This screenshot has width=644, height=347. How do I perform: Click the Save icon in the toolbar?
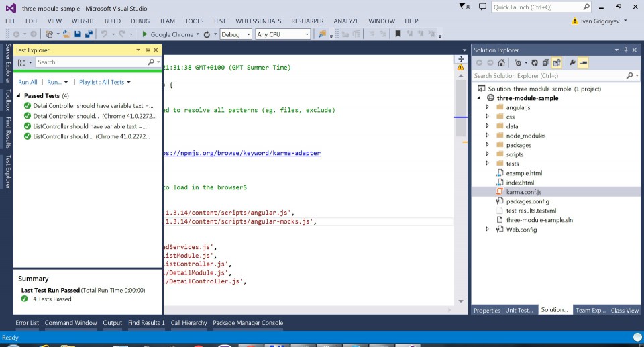78,34
